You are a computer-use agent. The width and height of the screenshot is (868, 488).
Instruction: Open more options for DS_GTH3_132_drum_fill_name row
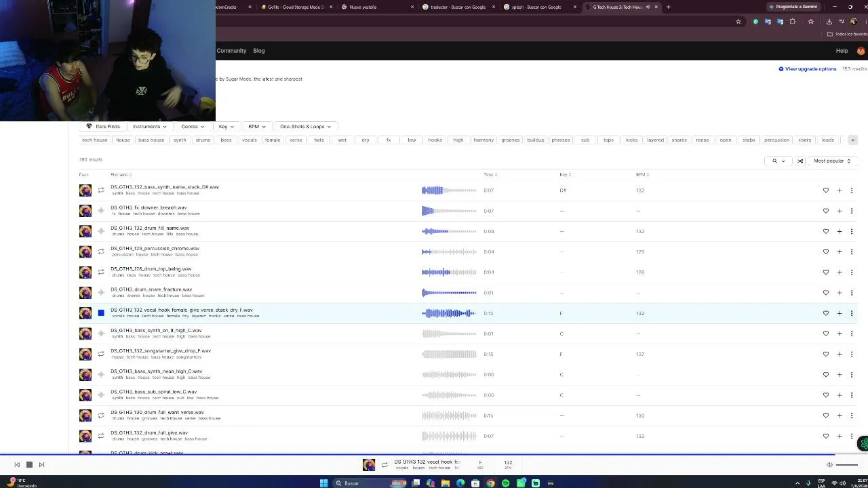pyautogui.click(x=852, y=231)
